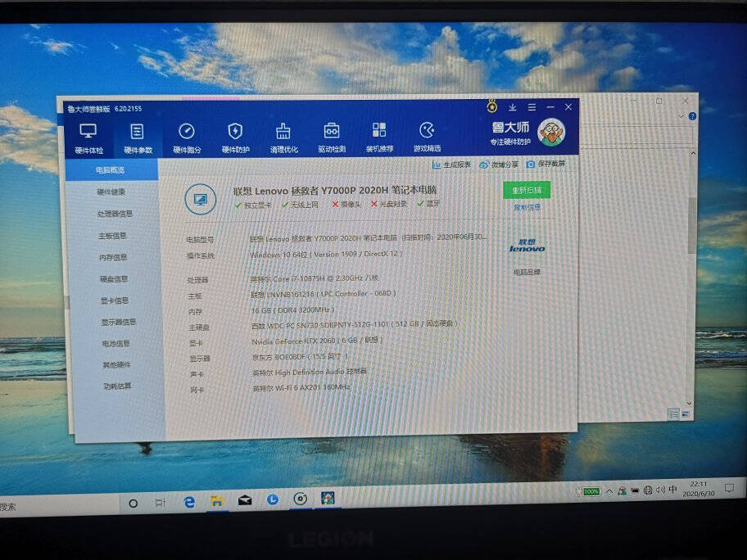Click the 16 GB DDR4 3200MHz memory text
The height and width of the screenshot is (560, 747).
(293, 310)
